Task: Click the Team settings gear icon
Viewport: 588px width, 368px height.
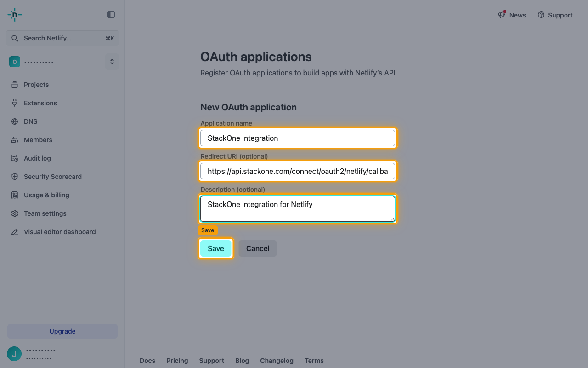Action: 15,213
